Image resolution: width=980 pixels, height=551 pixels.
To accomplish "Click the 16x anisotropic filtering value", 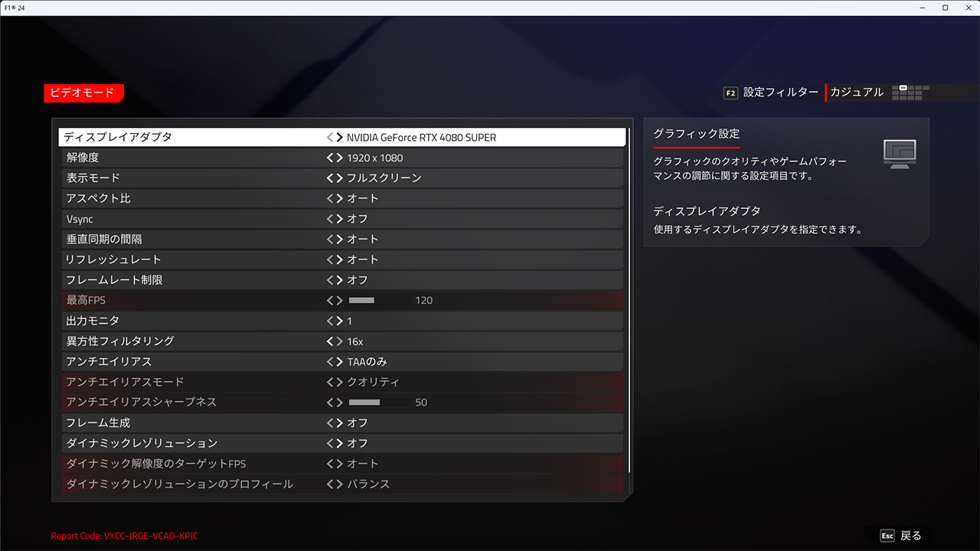I will 355,341.
